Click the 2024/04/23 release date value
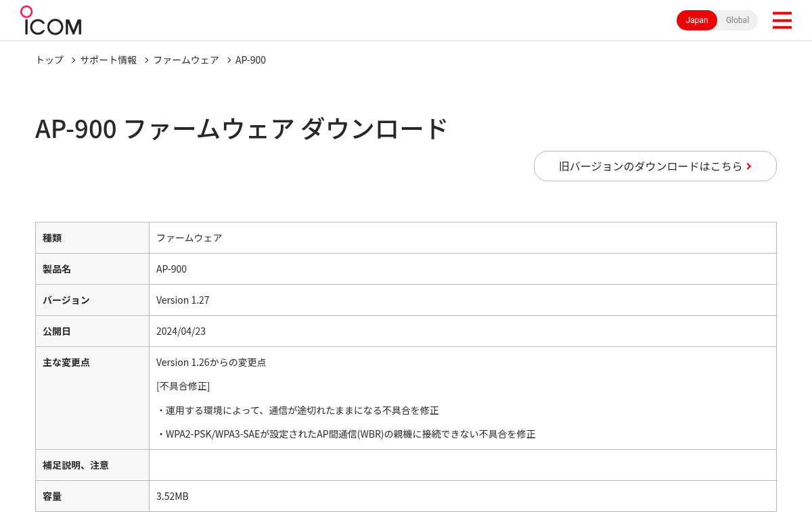The image size is (812, 512). tap(181, 331)
